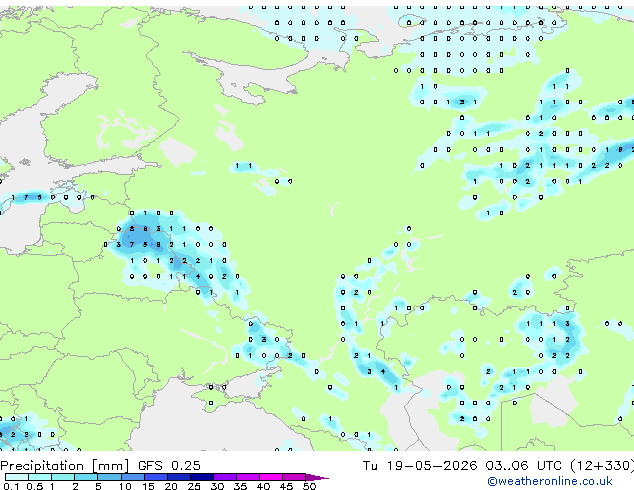This screenshot has width=634, height=490.
Task: Click the date "Tu 19-05-2026"
Action: click(x=420, y=466)
